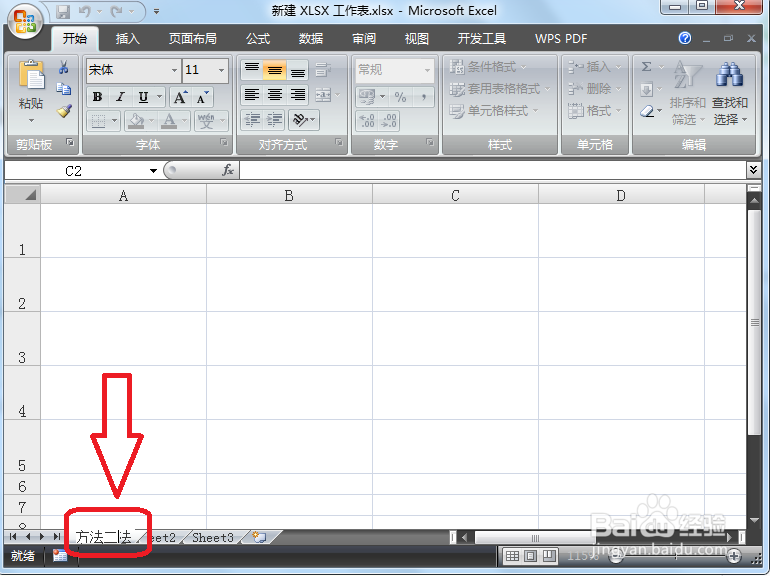
Task: Click the 单元格样式 button
Action: [494, 111]
